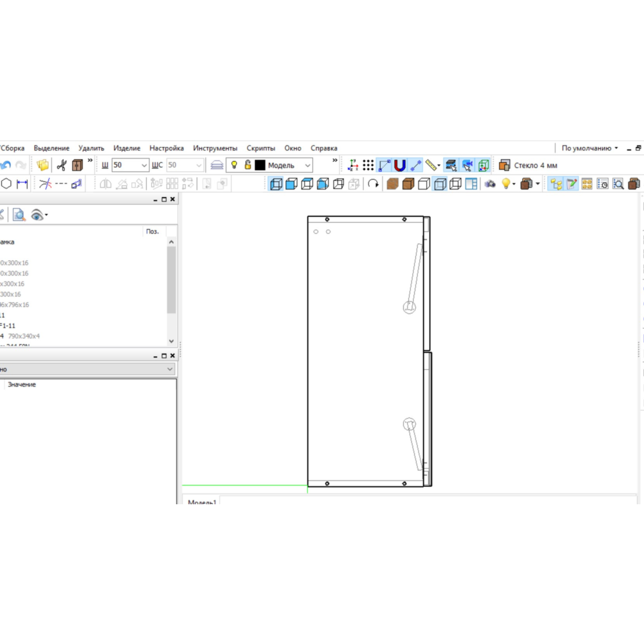Click the ruler measurement tool
This screenshot has height=644, width=644.
pyautogui.click(x=432, y=165)
